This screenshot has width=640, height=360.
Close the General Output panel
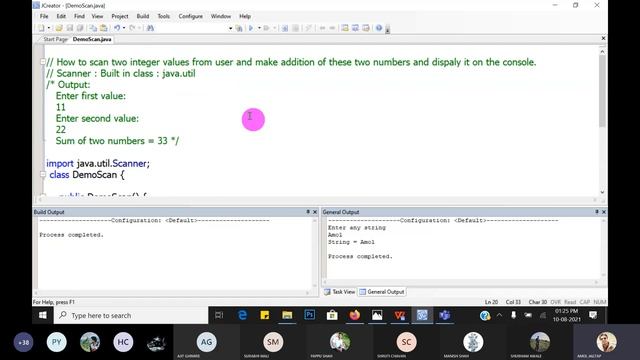click(604, 212)
